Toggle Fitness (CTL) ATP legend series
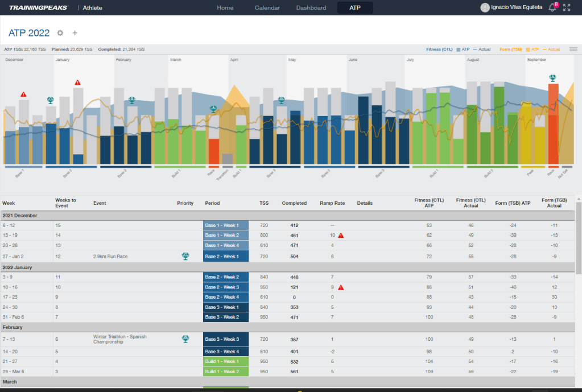 point(463,49)
